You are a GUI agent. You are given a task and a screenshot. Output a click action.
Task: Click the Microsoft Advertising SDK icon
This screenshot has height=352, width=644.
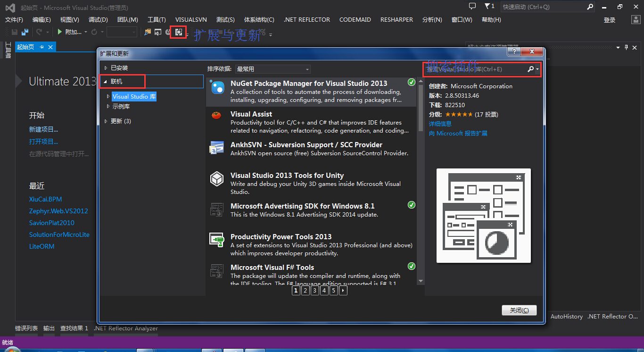[216, 210]
